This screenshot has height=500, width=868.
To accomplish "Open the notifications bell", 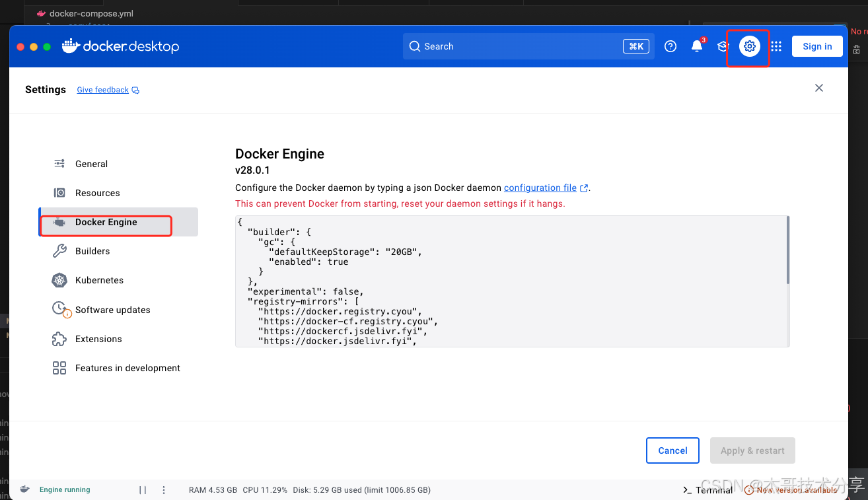I will tap(696, 46).
